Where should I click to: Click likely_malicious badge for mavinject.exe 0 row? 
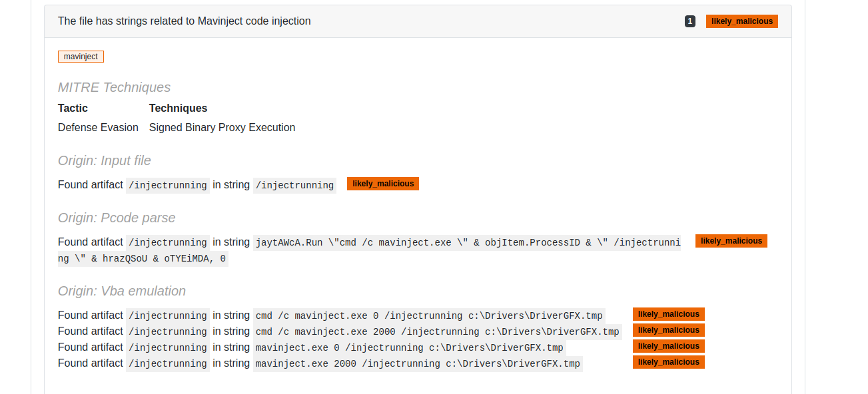[x=669, y=346]
